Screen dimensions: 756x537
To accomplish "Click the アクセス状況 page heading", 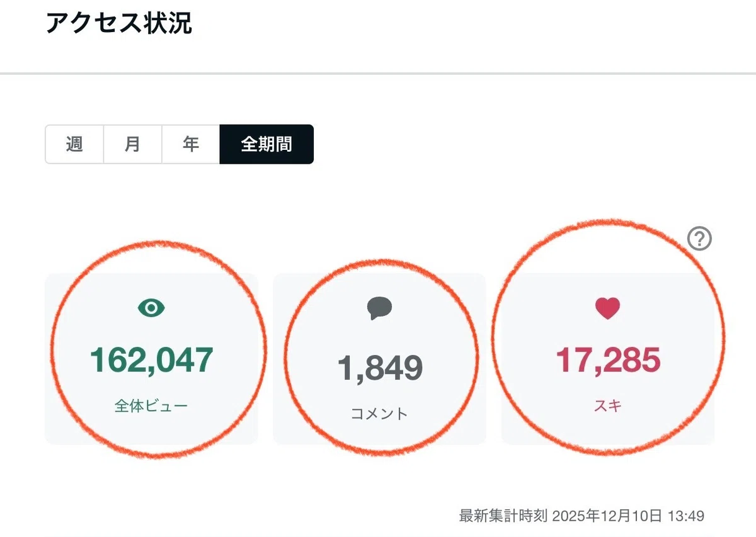I will click(x=119, y=23).
